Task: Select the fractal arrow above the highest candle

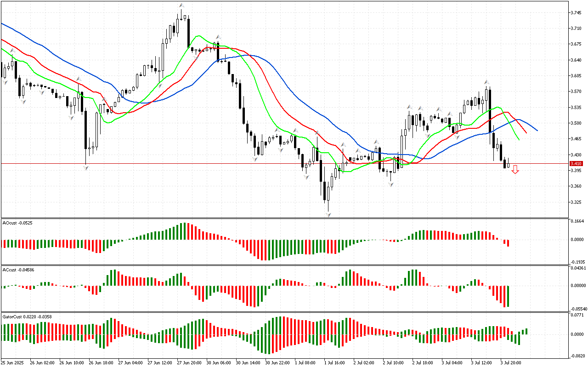Action: pos(181,6)
